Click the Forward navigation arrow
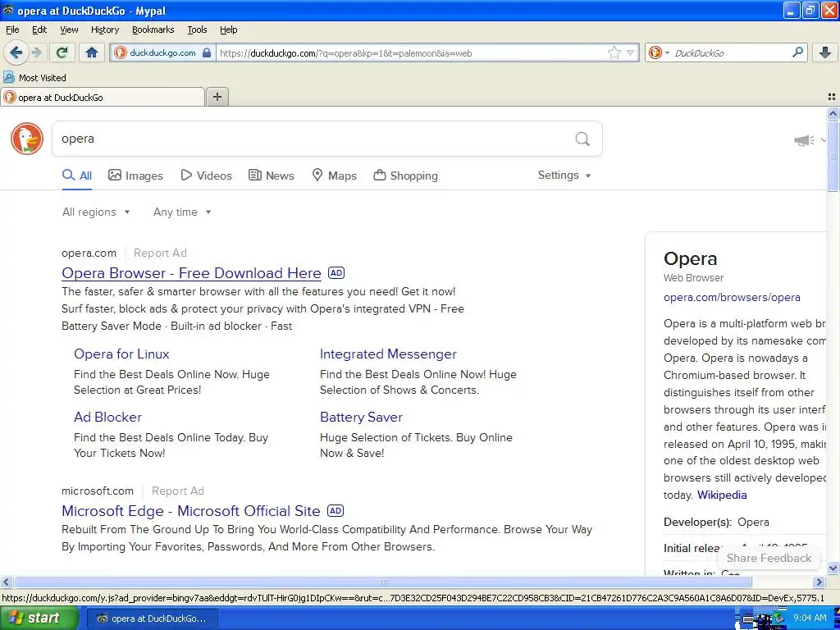Image resolution: width=840 pixels, height=630 pixels. pos(36,52)
